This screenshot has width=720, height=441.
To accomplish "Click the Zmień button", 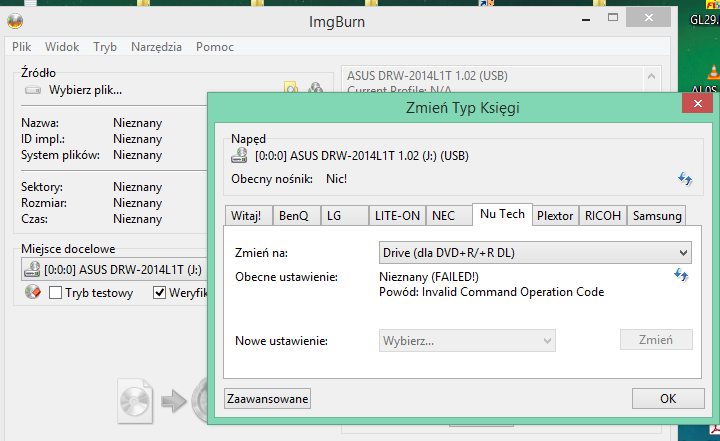I will 656,340.
